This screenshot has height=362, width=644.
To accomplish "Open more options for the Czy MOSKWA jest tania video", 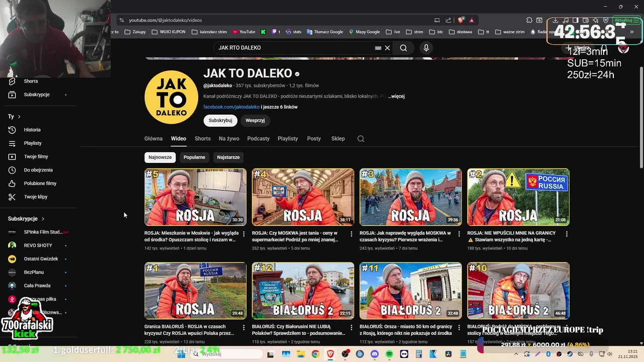I will pos(352,234).
